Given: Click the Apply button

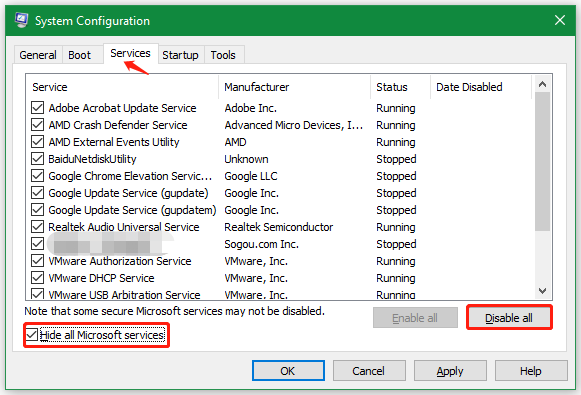Looking at the screenshot, I should pos(450,371).
